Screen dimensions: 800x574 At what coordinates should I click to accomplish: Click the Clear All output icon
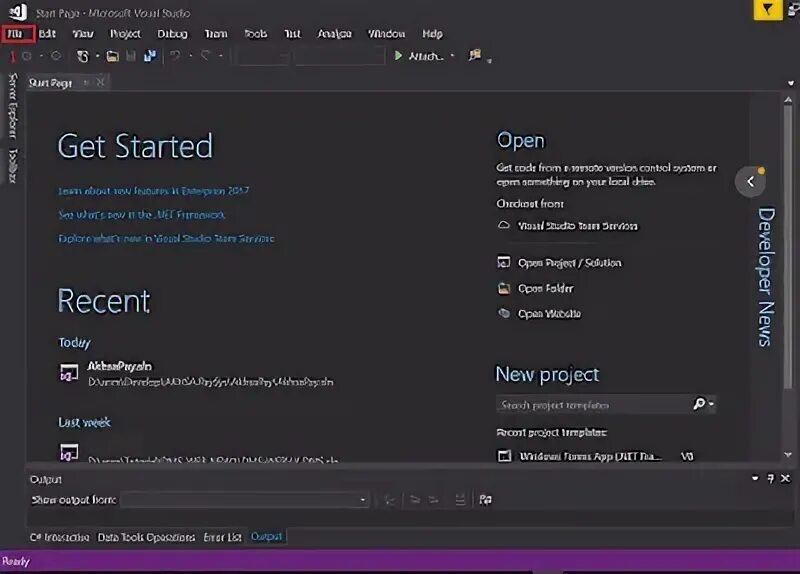tap(460, 500)
